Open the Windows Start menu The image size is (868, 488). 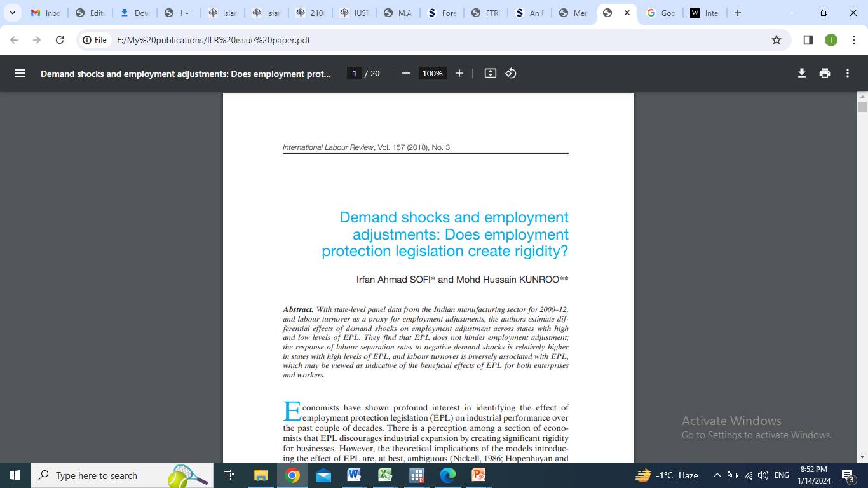15,475
